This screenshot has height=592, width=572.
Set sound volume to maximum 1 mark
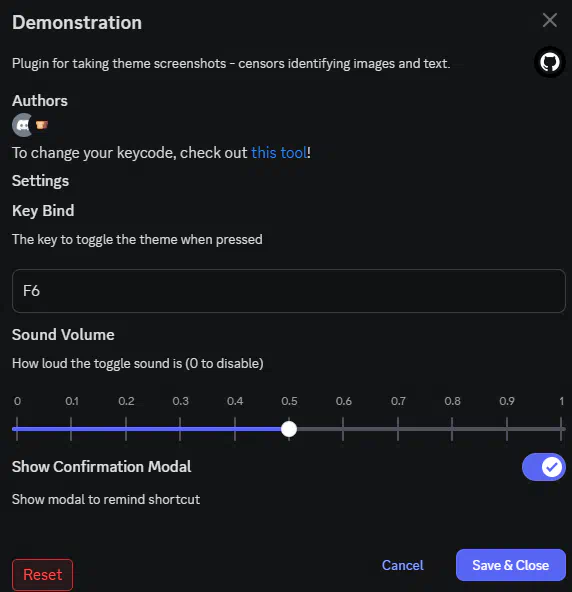[561, 429]
